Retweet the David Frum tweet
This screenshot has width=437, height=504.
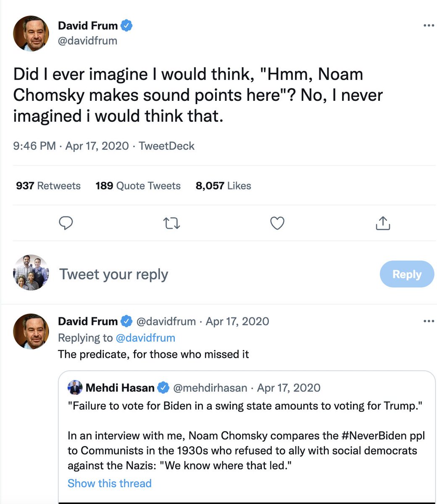click(x=171, y=223)
